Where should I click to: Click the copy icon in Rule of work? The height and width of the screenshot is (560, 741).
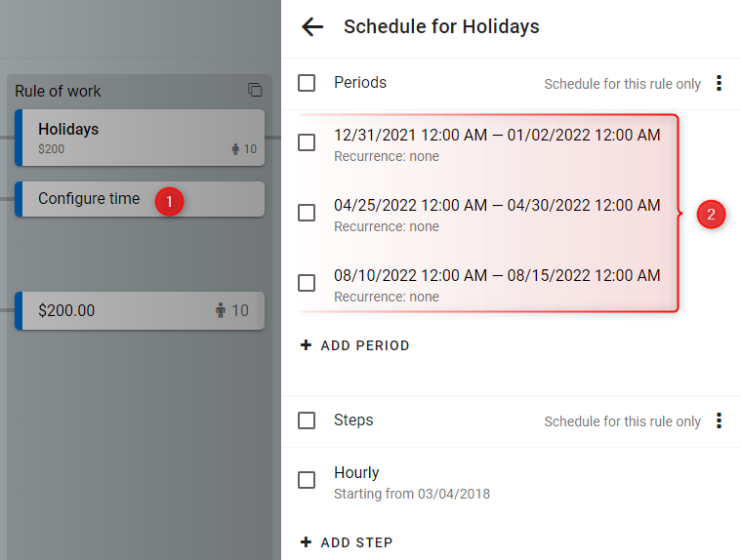pos(255,89)
